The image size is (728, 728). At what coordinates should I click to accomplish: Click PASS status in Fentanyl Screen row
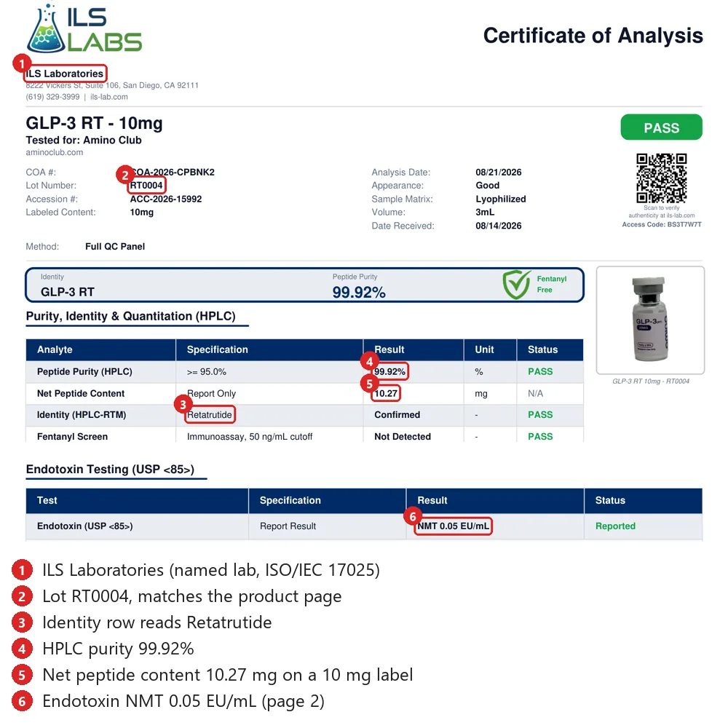[540, 437]
